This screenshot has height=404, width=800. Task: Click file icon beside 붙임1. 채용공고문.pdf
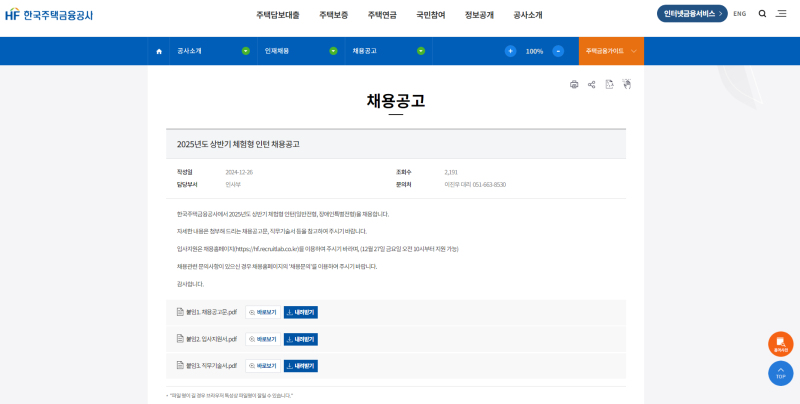pos(180,312)
